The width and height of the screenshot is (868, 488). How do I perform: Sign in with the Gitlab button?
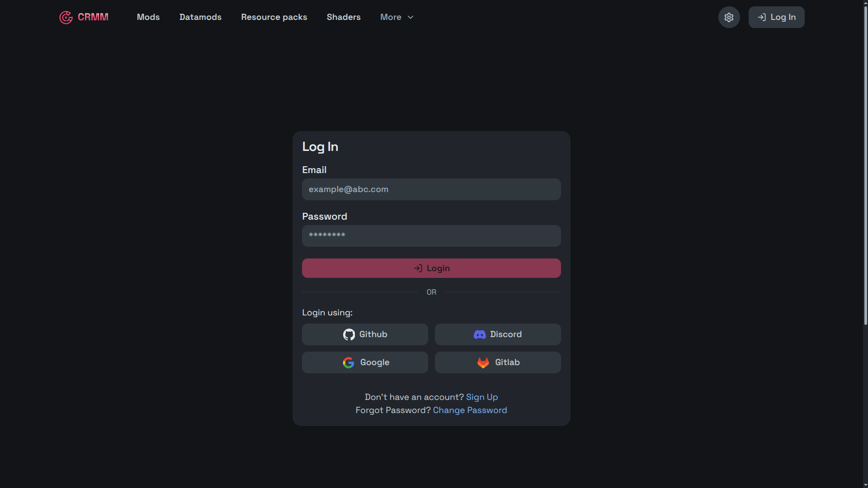[498, 362]
